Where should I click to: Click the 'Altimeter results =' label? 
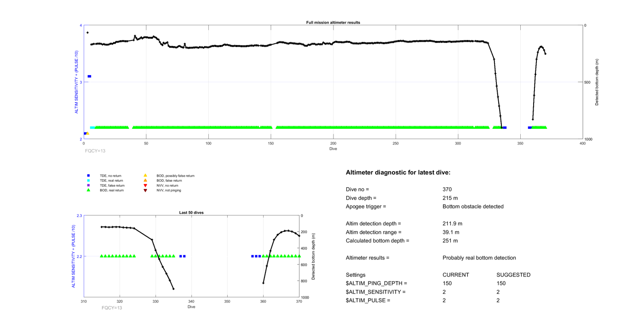(368, 258)
